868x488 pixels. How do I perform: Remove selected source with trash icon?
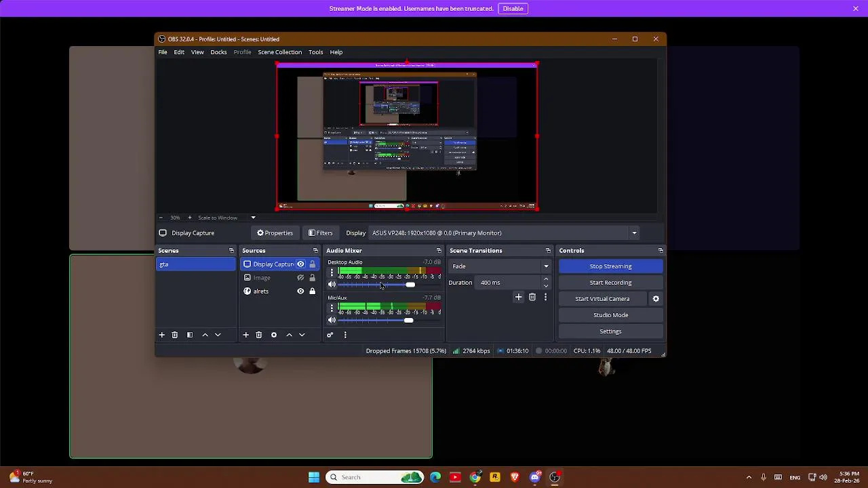pyautogui.click(x=258, y=335)
